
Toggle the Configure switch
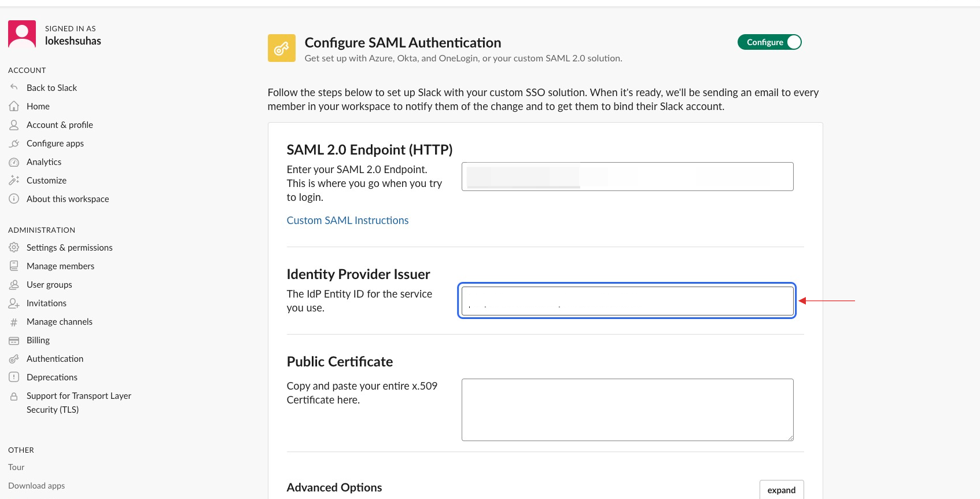point(769,42)
